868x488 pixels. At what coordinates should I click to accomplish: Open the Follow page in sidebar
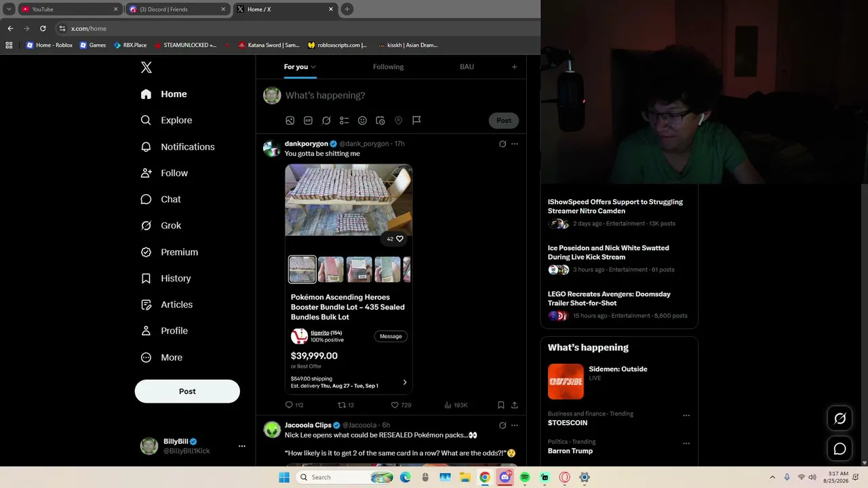click(x=164, y=173)
